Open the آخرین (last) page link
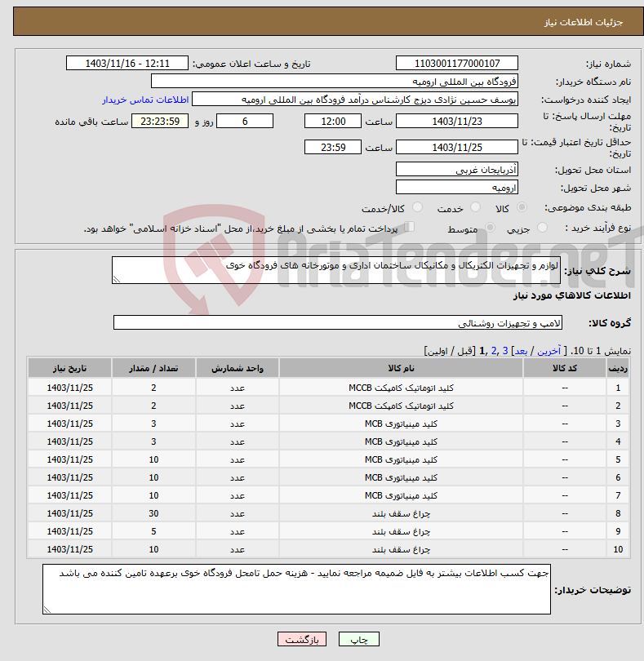This screenshot has width=644, height=661. (x=549, y=351)
